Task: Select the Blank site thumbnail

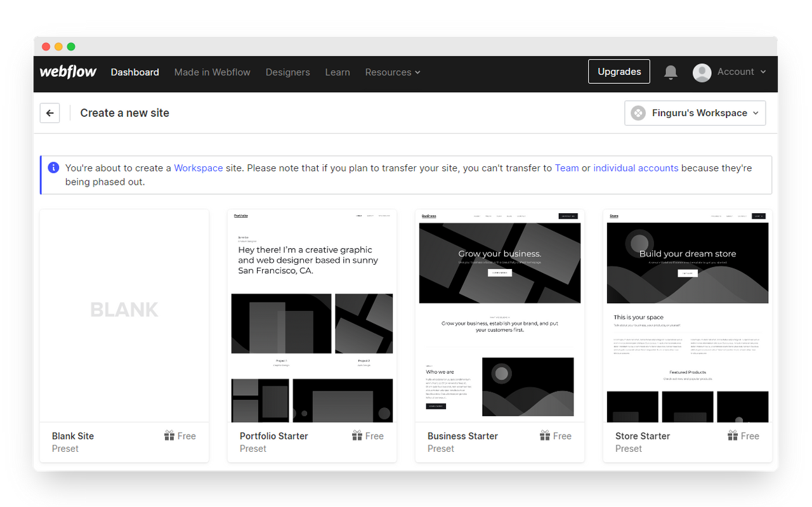Action: point(124,316)
